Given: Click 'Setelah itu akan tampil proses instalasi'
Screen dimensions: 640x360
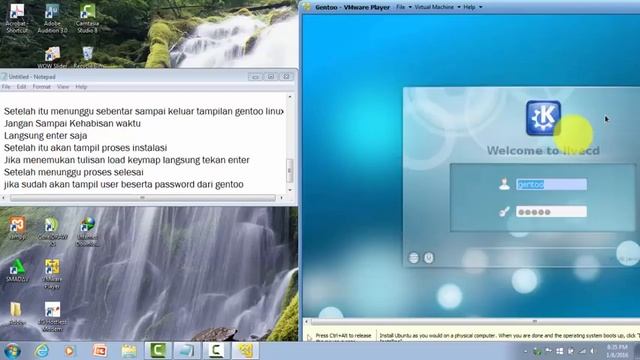Looking at the screenshot, I should (x=85, y=148).
